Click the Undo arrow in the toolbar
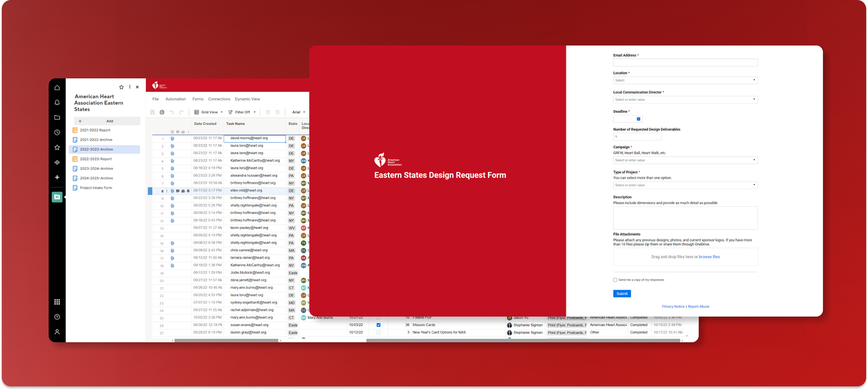868x390 pixels. point(172,112)
